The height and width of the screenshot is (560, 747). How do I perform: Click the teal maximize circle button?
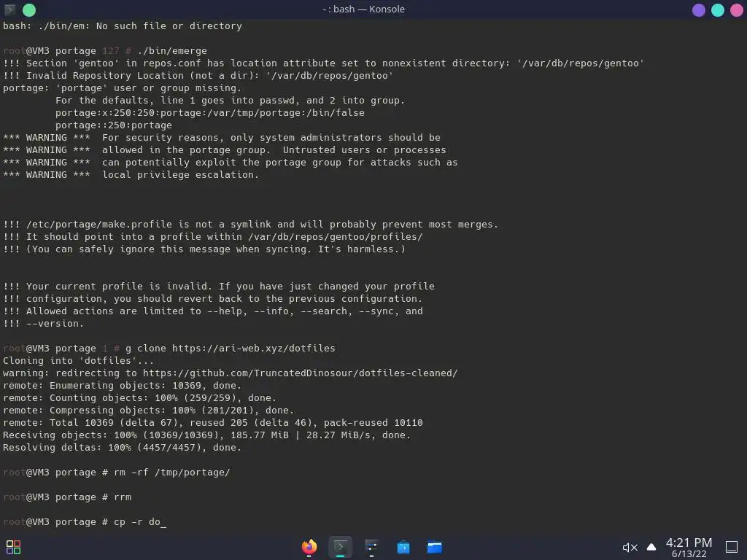(718, 10)
